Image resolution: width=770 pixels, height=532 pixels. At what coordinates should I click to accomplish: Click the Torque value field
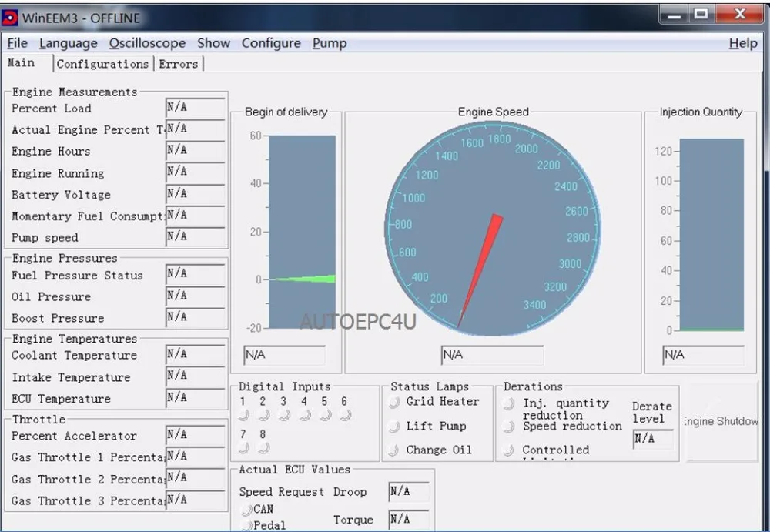click(x=409, y=519)
